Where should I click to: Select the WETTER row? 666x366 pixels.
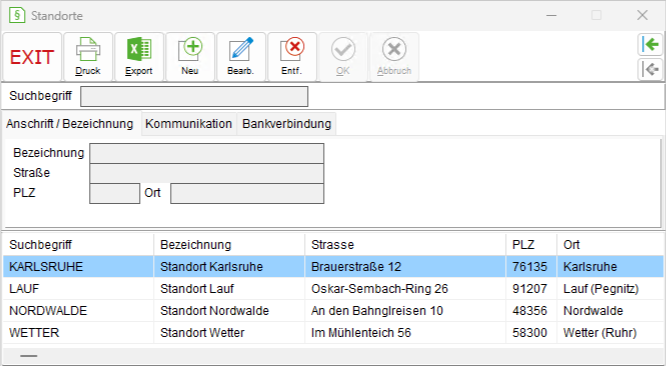point(333,332)
